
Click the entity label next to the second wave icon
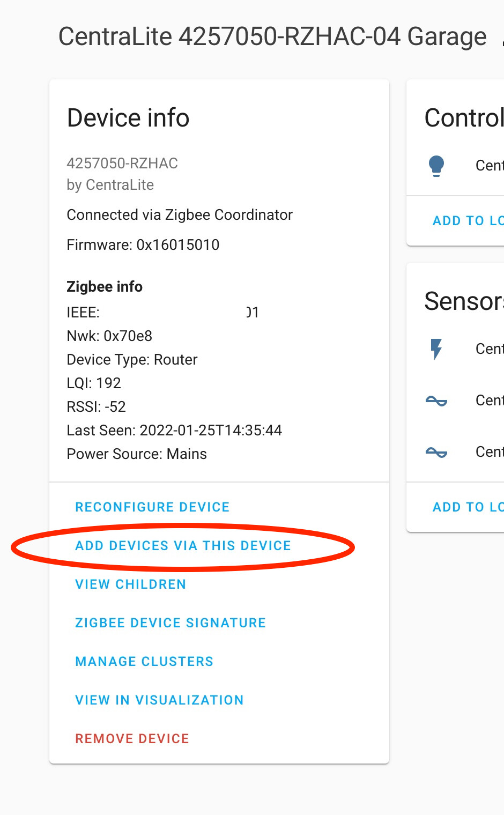[489, 453]
